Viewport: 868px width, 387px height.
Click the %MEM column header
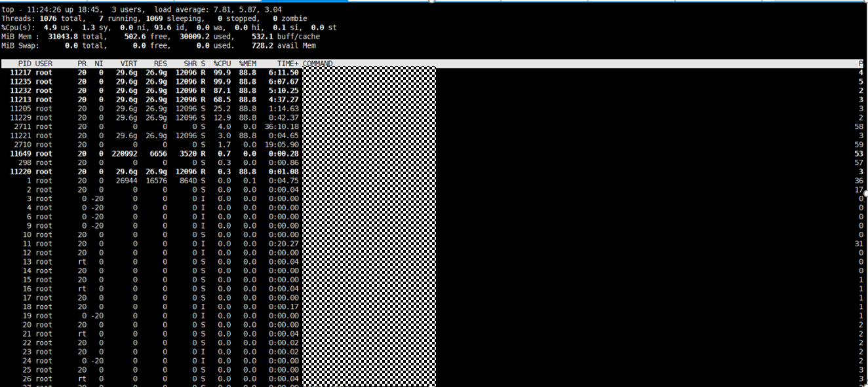pyautogui.click(x=247, y=64)
